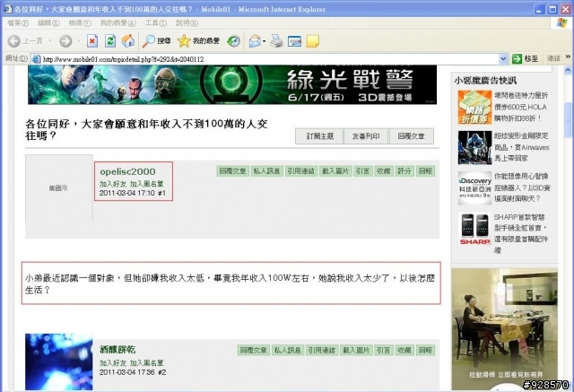Open the 酒釀餅乾 username link
Screen dimensions: 574x392
click(117, 350)
